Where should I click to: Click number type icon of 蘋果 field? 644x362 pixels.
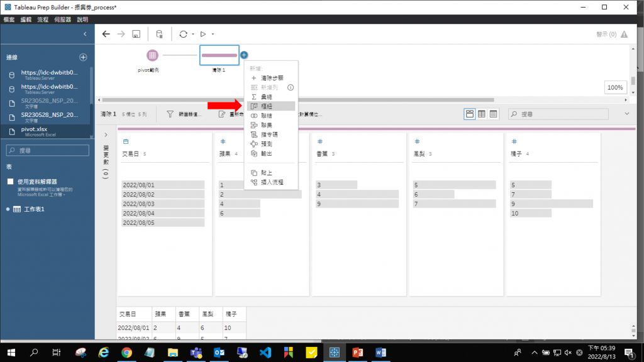click(223, 141)
